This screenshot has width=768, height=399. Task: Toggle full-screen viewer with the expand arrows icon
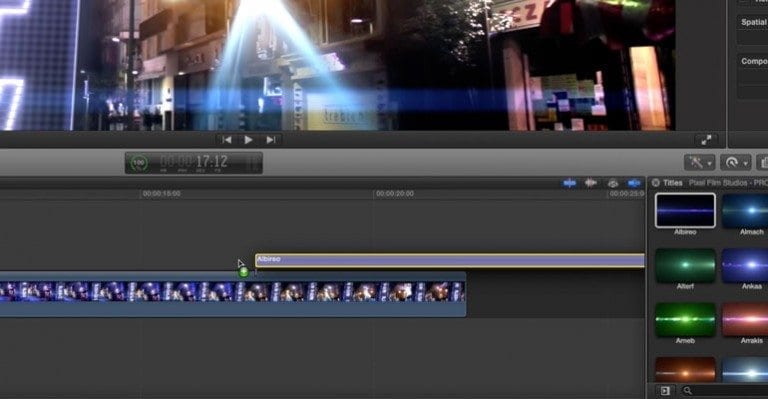[706, 140]
